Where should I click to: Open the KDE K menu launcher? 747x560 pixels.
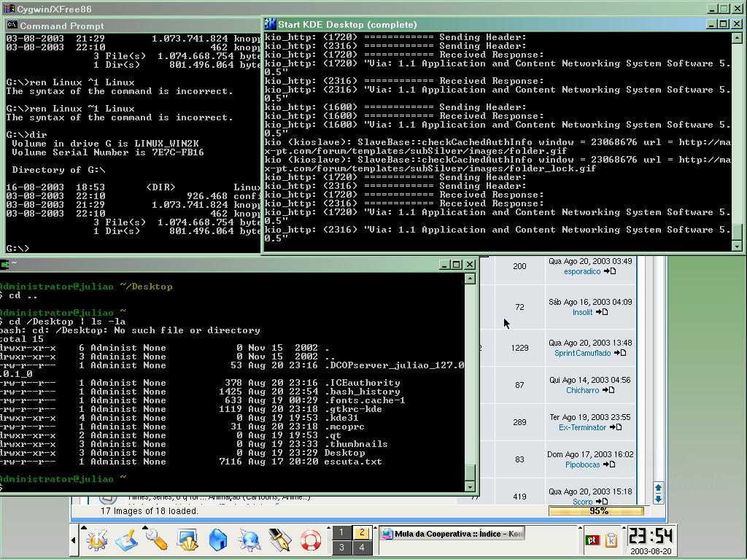tap(96, 540)
